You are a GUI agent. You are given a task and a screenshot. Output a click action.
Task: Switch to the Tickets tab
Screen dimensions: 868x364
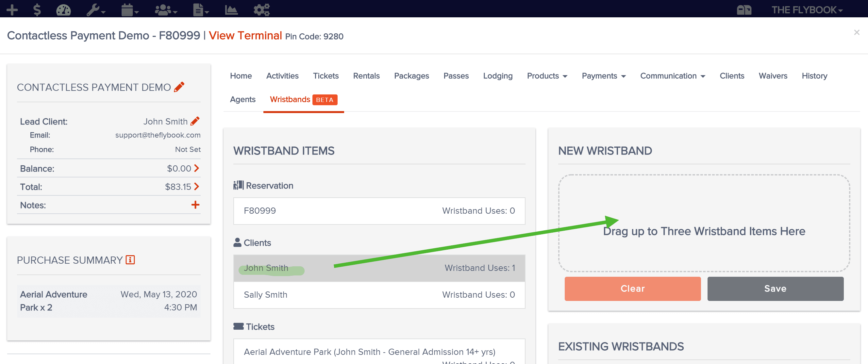(325, 76)
